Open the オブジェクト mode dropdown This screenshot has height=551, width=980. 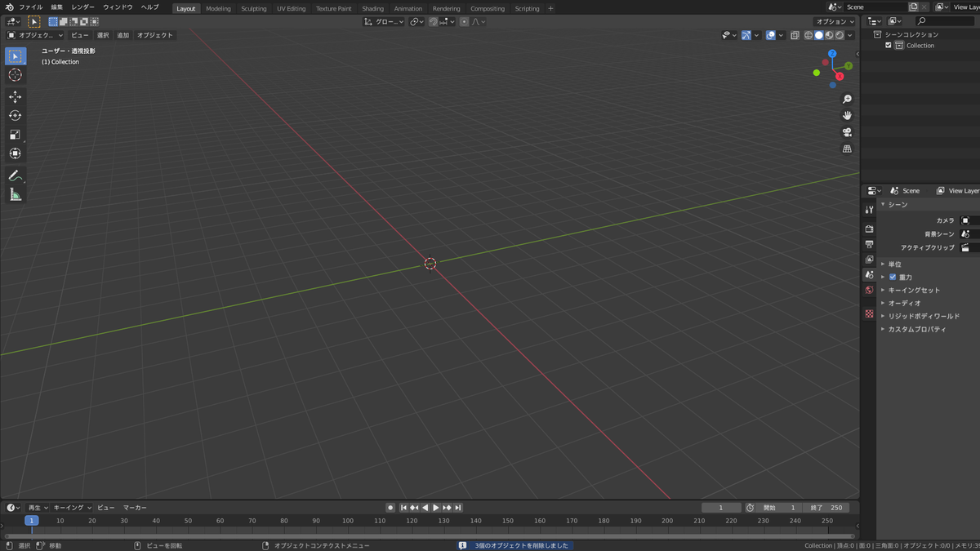tap(35, 35)
